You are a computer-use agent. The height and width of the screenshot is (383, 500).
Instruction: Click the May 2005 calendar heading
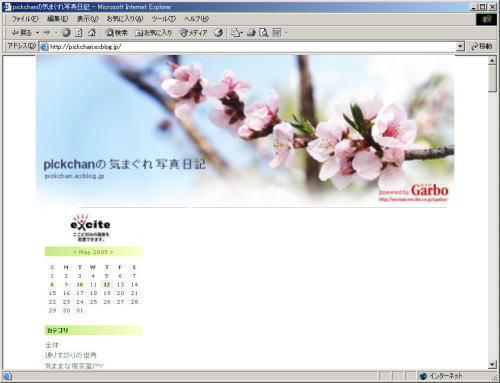coord(93,252)
